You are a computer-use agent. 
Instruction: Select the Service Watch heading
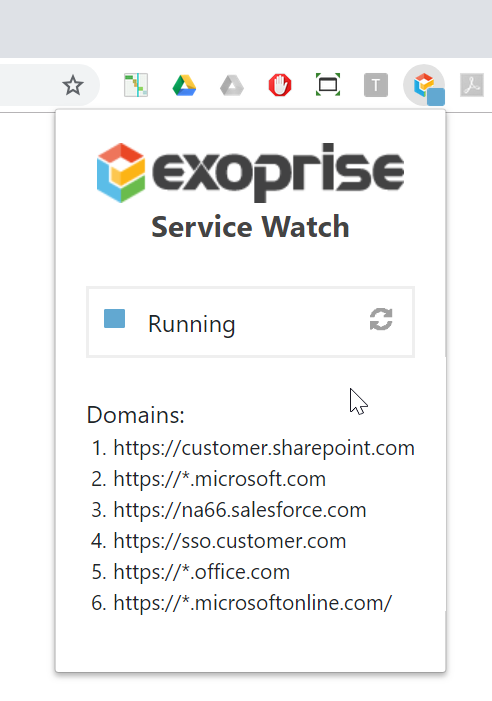pyautogui.click(x=250, y=227)
